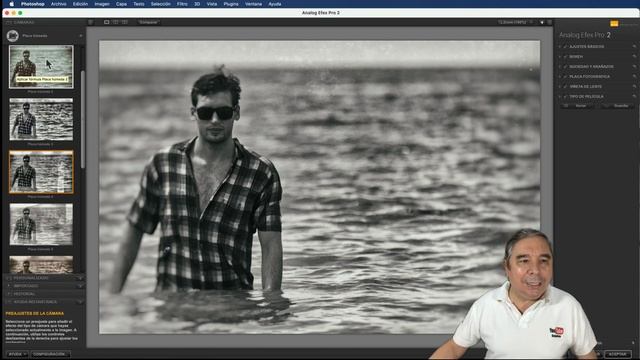The height and width of the screenshot is (360, 640).
Task: Open the Selección menu
Action: (x=160, y=4)
